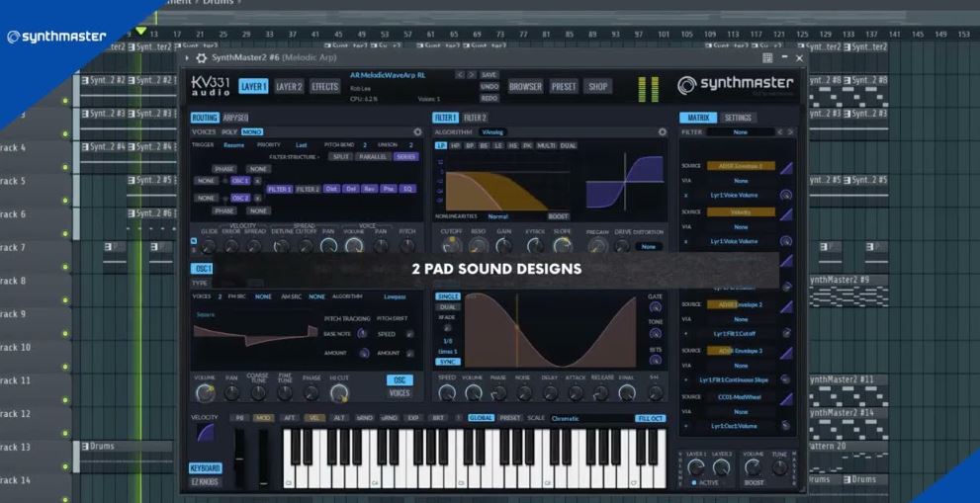Open filter Algorithm VAnalog dropdown

492,131
